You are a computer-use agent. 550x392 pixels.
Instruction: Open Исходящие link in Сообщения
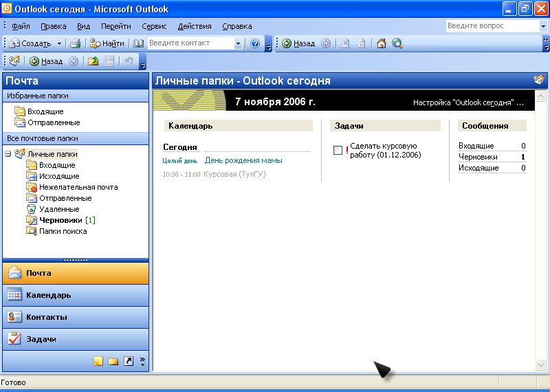[478, 168]
